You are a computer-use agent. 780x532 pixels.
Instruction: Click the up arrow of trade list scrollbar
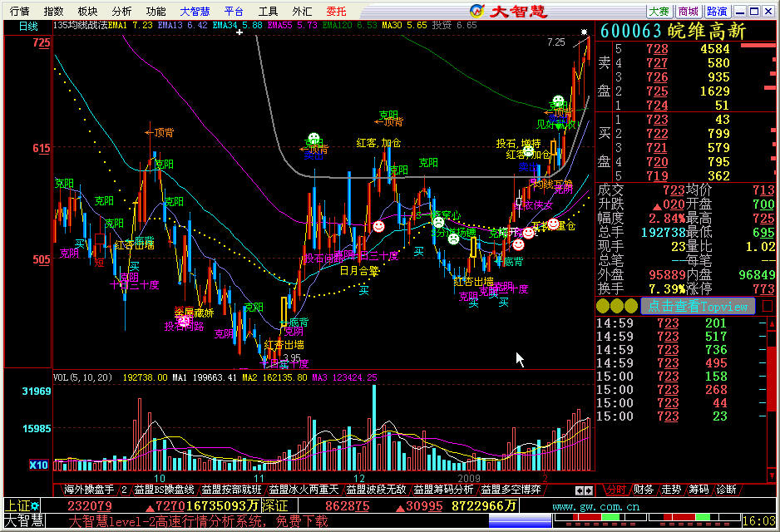coord(772,324)
